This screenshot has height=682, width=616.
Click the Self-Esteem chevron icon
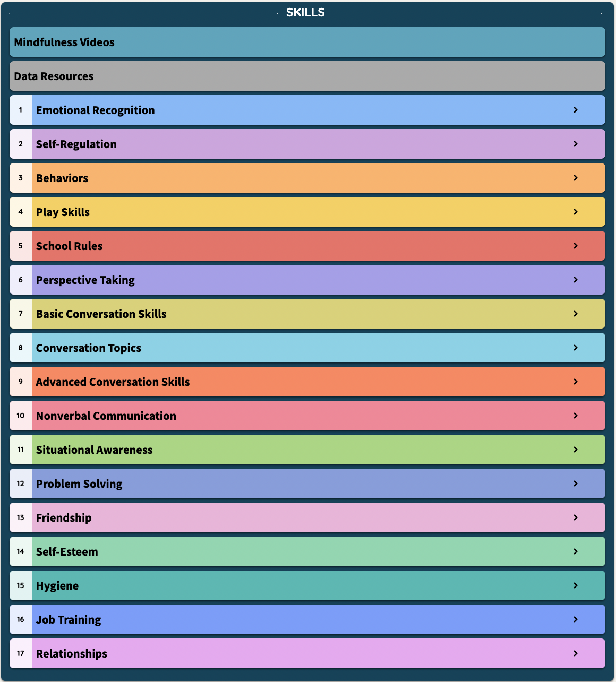[x=576, y=551]
